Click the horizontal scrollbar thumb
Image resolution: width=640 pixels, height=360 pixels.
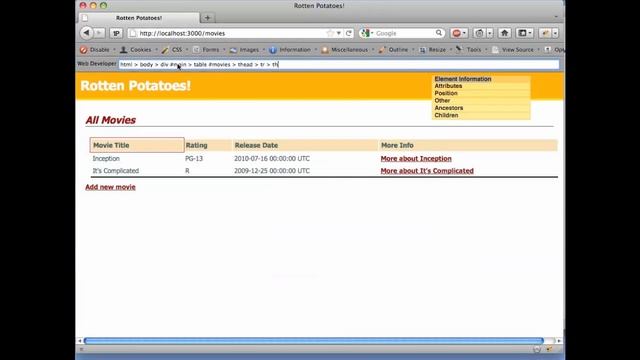click(x=313, y=340)
